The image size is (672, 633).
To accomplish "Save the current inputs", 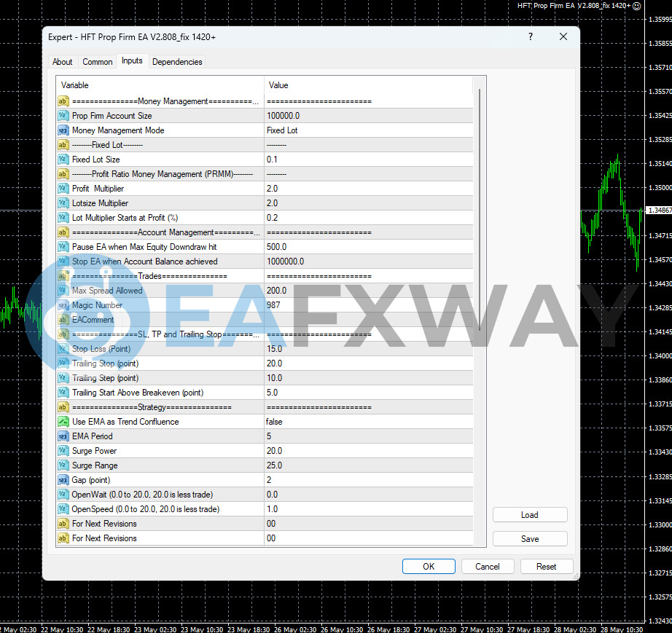I will (530, 539).
